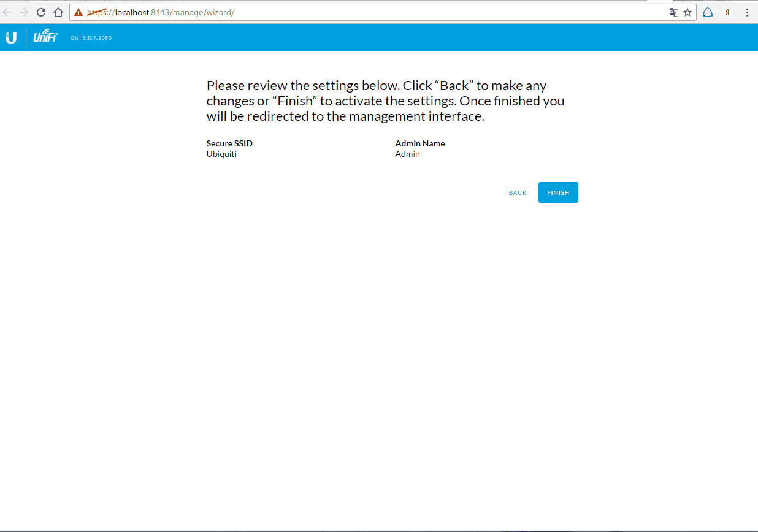Open the browser home page
Screen dimensions: 758x532
(58, 12)
